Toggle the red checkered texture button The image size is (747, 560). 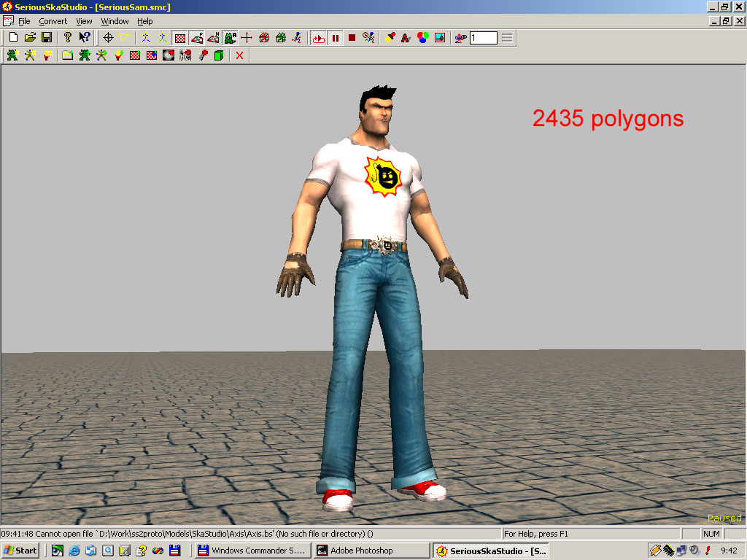click(x=180, y=38)
